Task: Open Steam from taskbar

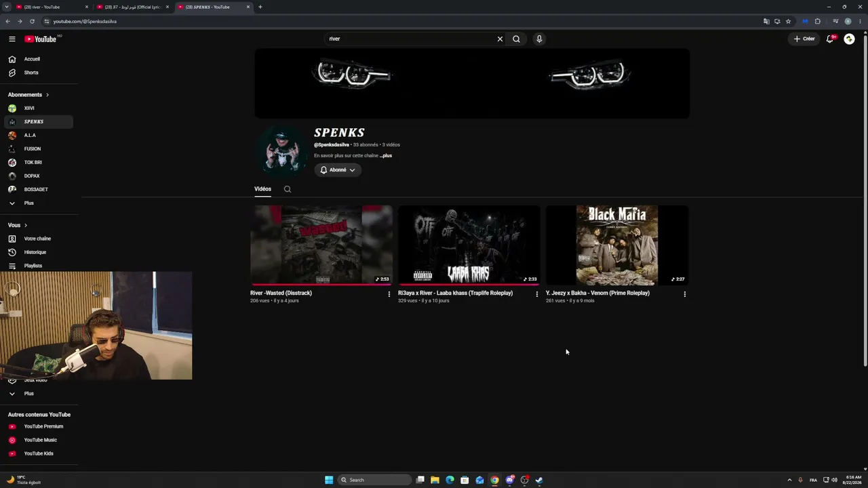Action: pyautogui.click(x=539, y=480)
